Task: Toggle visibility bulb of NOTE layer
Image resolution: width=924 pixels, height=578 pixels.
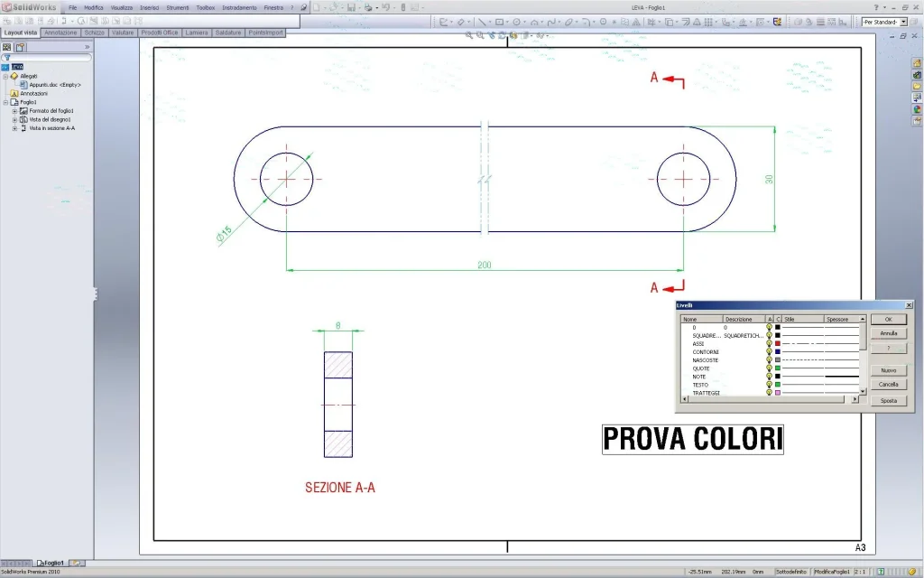Action: 769,377
